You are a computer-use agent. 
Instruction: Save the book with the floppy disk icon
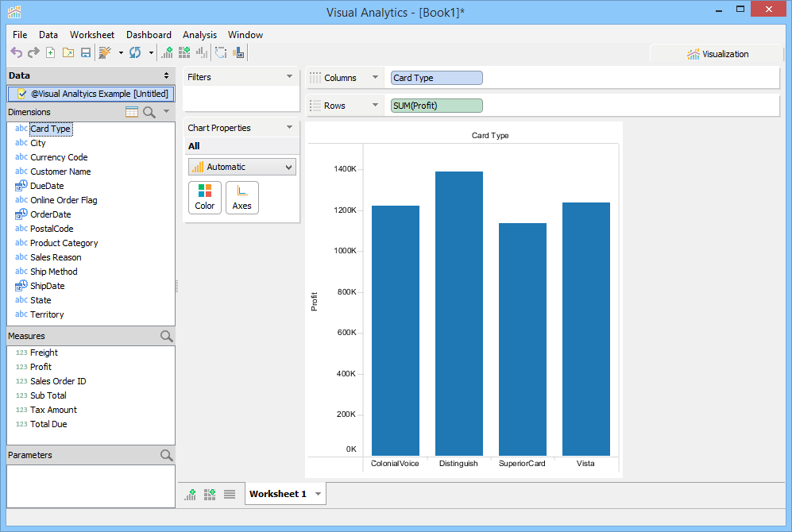(86, 52)
